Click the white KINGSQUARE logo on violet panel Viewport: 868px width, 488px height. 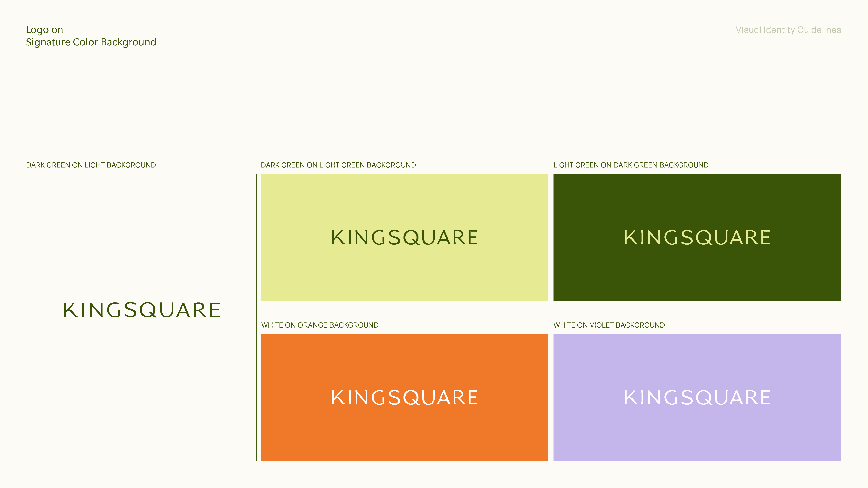point(697,397)
